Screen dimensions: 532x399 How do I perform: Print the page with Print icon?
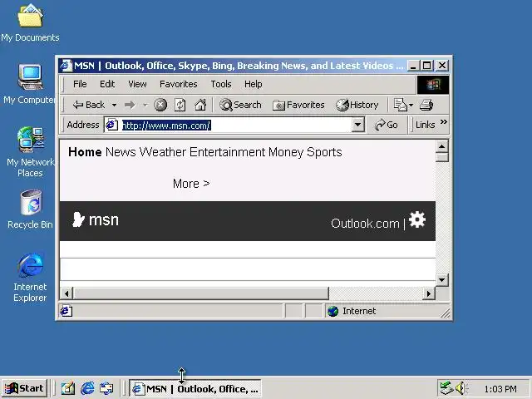pos(426,105)
